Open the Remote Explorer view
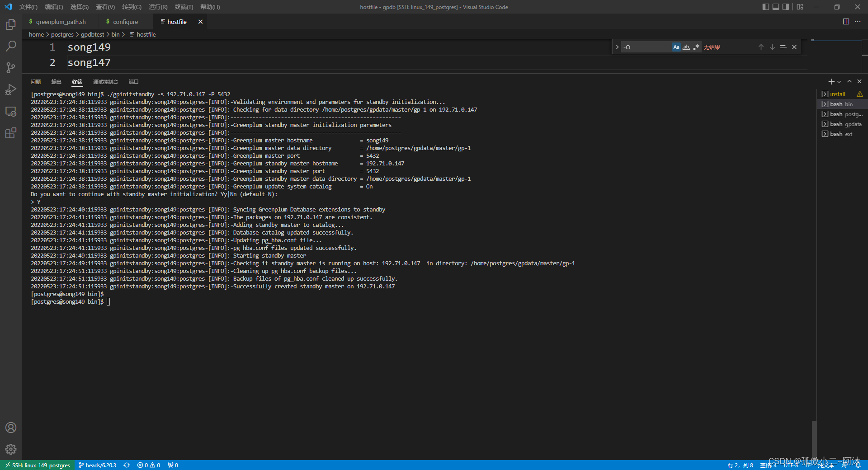This screenshot has height=470, width=868. coord(11,111)
